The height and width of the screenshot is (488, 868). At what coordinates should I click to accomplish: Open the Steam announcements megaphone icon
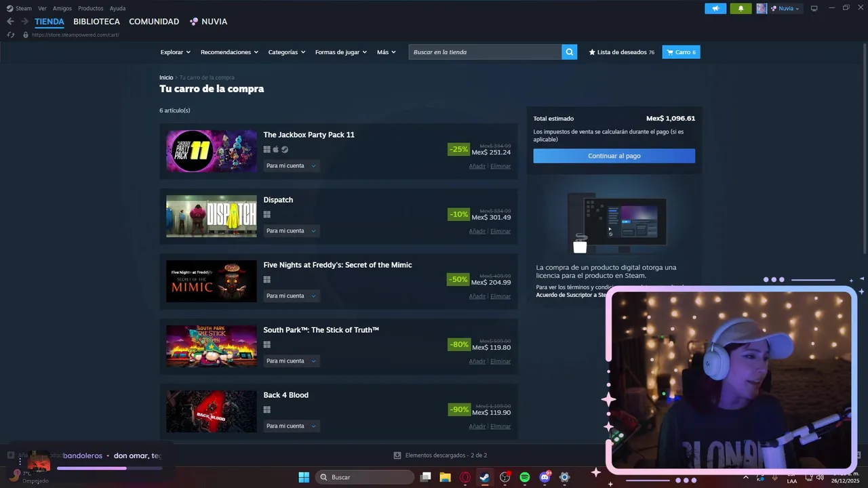pyautogui.click(x=715, y=8)
